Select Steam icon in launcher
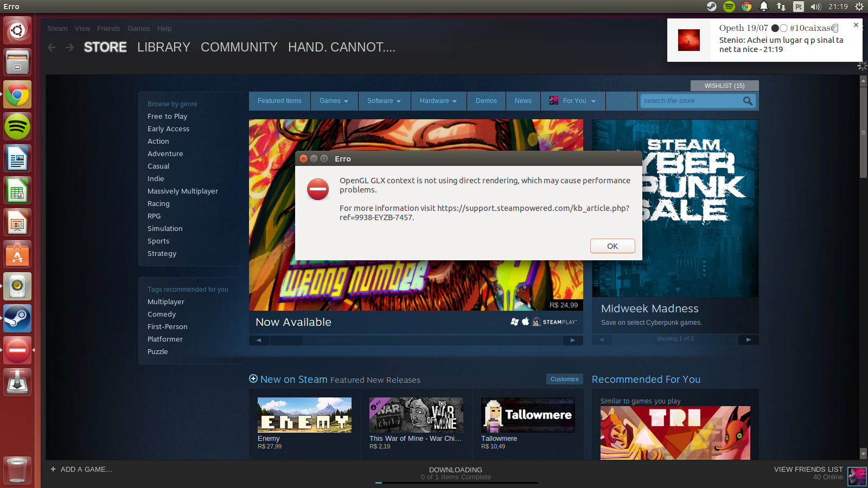This screenshot has width=868, height=488. (17, 318)
